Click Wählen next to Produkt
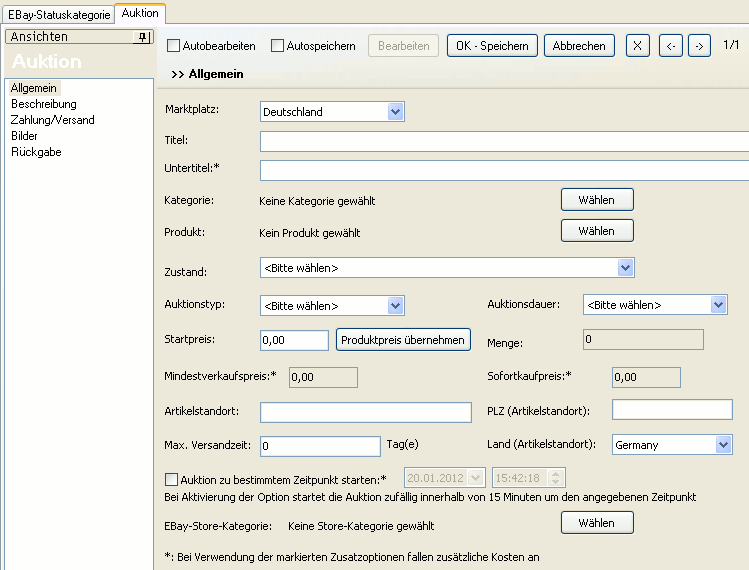This screenshot has width=749, height=570. [597, 231]
